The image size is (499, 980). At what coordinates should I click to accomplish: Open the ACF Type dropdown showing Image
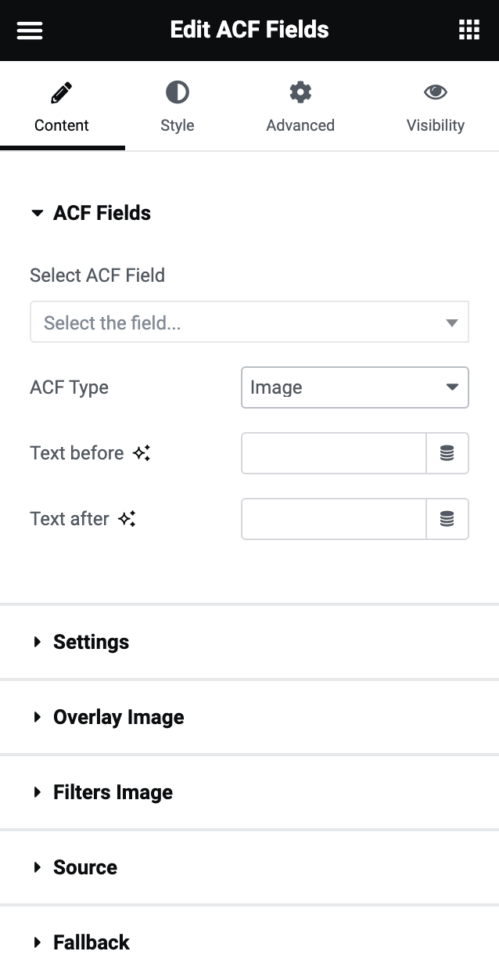(354, 387)
